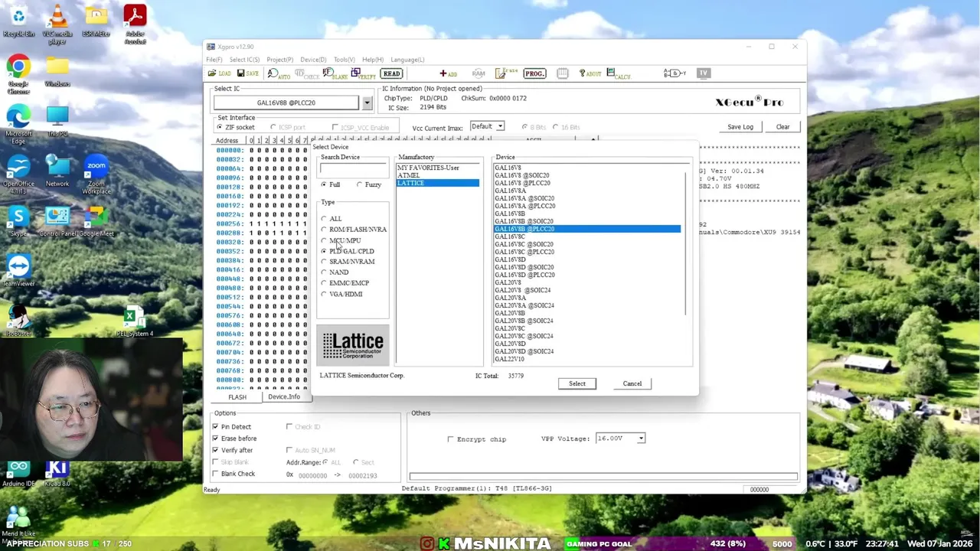The width and height of the screenshot is (980, 551).
Task: Enable the Encrypt chip checkbox
Action: (x=450, y=439)
